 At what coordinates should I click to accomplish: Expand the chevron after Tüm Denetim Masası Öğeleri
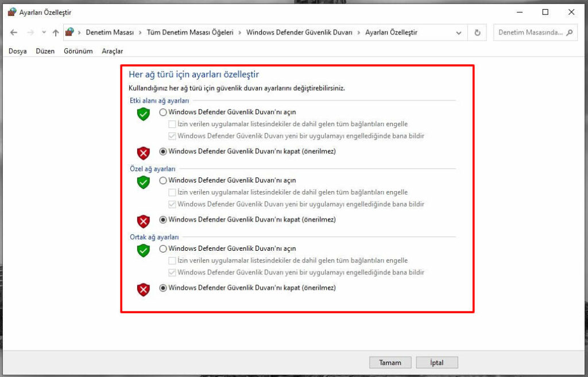point(240,33)
